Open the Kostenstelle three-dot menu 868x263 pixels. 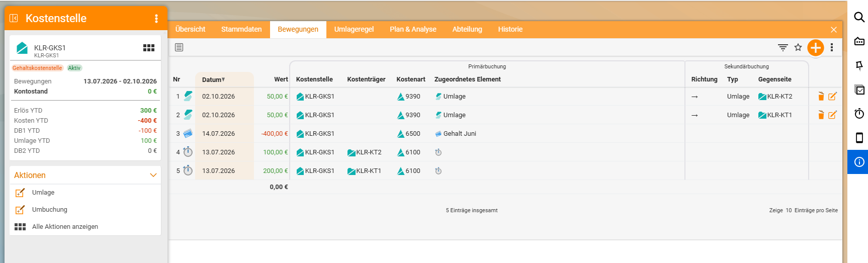pyautogui.click(x=156, y=19)
